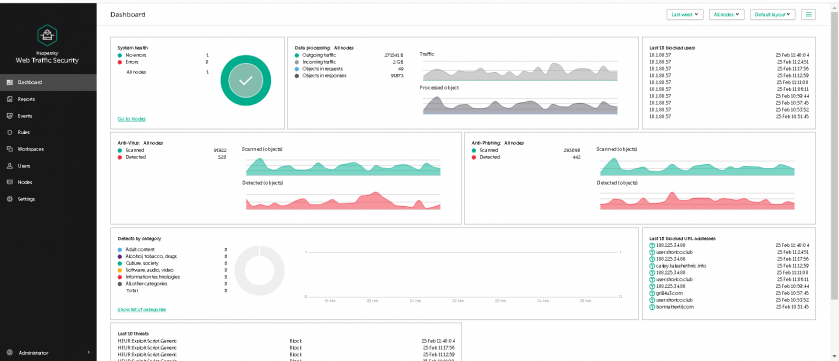Open the Reports section
The height and width of the screenshot is (361, 839).
48,99
